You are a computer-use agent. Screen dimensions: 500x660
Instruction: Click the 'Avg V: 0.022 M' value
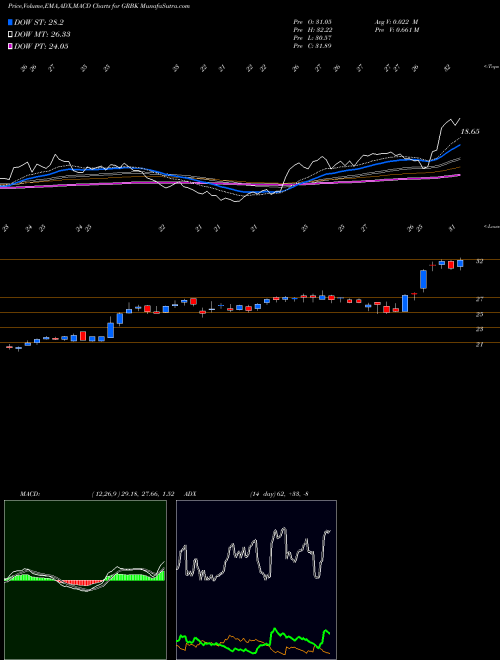(x=396, y=22)
